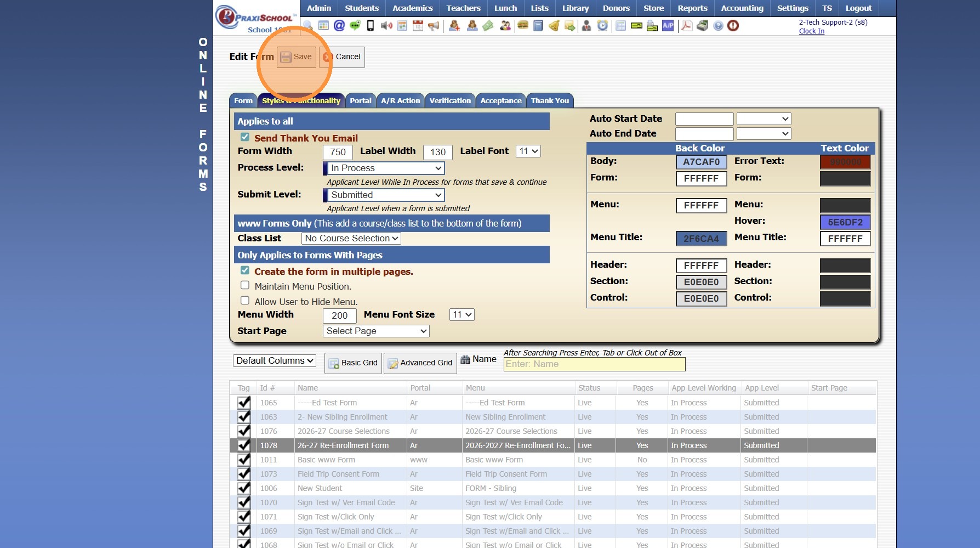
Task: Toggle tag checkbox for New Sibling Enrollment row
Action: 244,417
